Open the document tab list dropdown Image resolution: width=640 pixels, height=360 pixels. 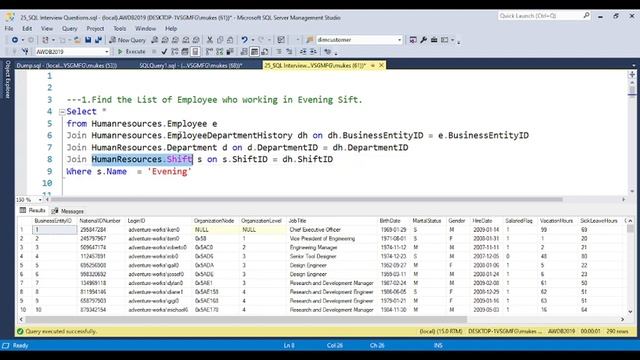pyautogui.click(x=633, y=65)
